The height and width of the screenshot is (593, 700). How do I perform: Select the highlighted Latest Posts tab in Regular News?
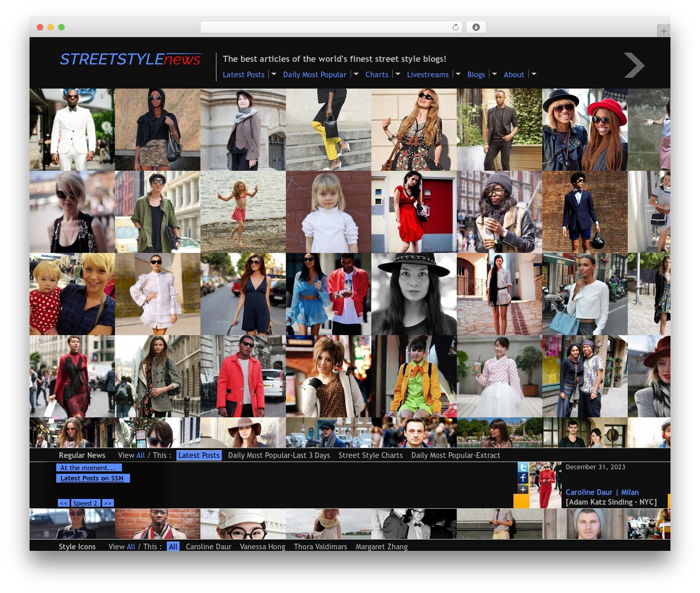199,455
